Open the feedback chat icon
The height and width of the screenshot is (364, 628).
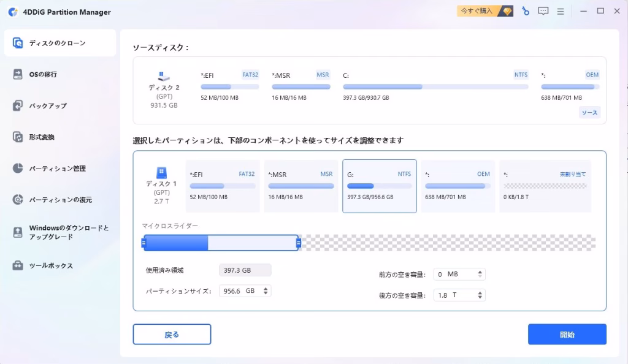point(543,11)
